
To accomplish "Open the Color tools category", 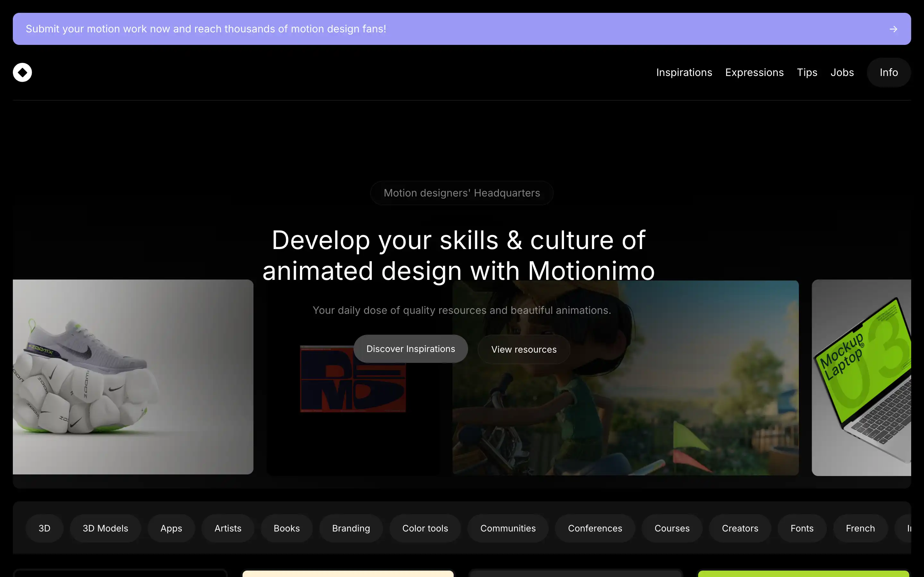I will point(425,528).
